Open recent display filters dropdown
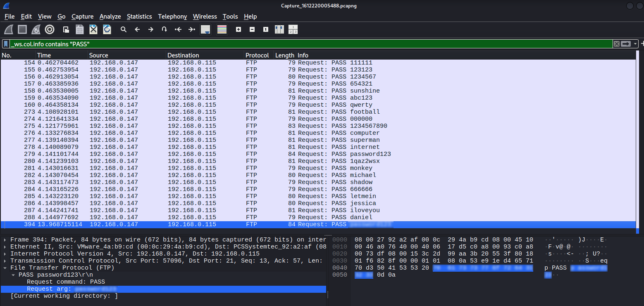 tap(635, 44)
